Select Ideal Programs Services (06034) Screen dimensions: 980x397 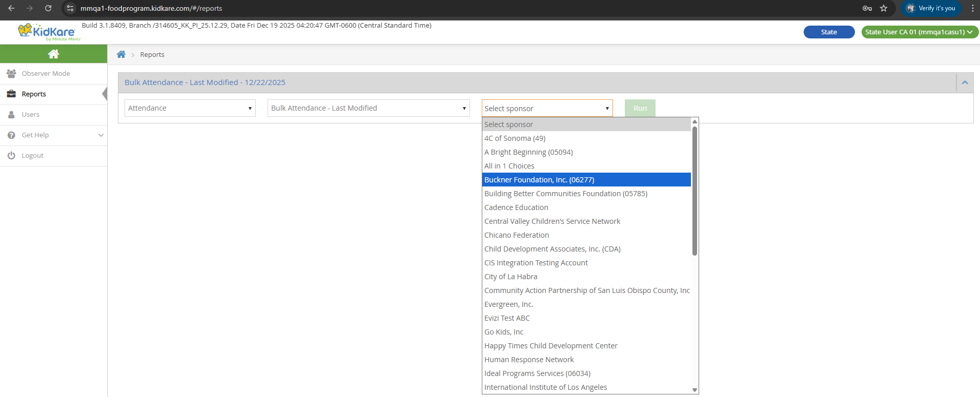586,373
